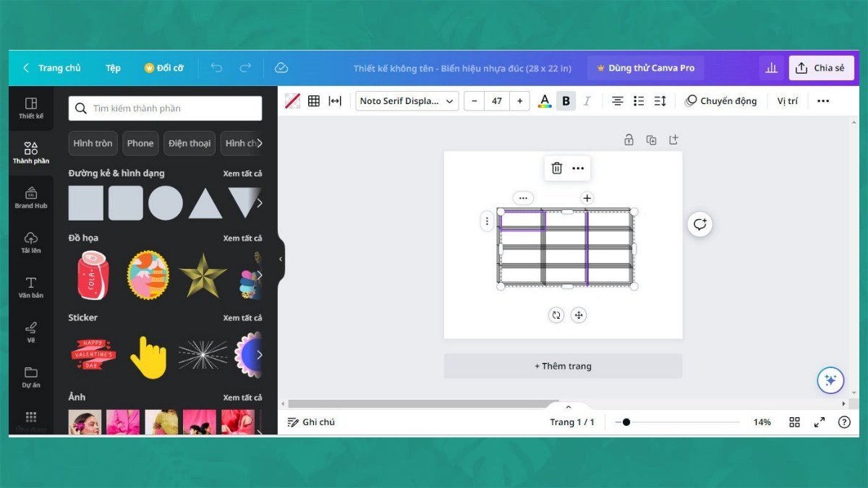Increase font size with the plus button
Viewport: 868px width, 488px height.
519,101
